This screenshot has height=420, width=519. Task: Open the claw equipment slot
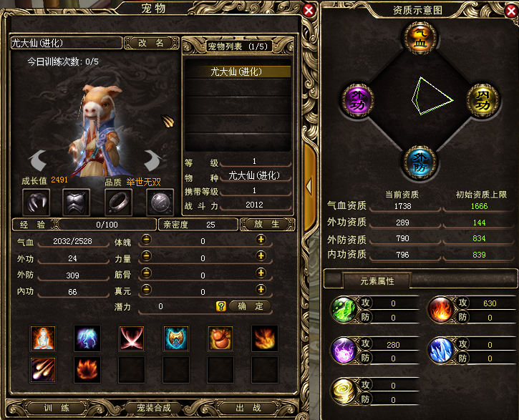(37, 202)
